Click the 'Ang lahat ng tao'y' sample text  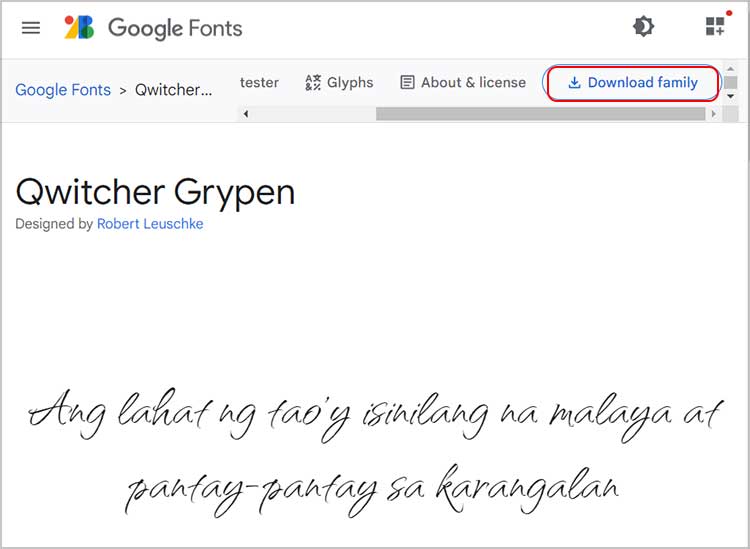(x=189, y=415)
